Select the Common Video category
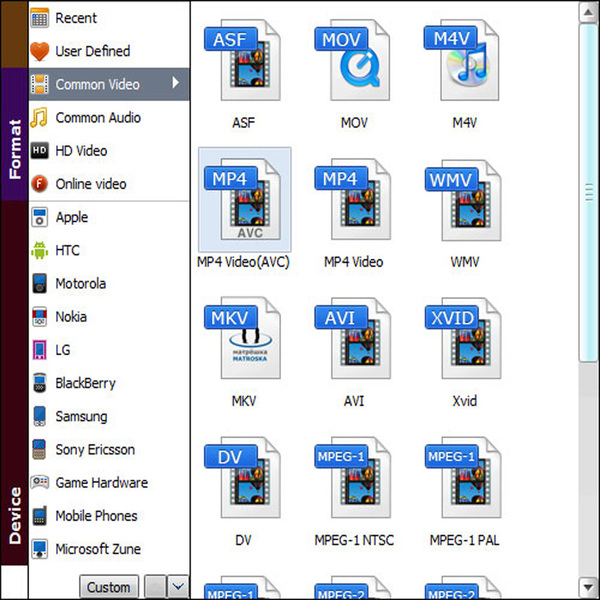Image resolution: width=600 pixels, height=600 pixels. click(x=109, y=84)
